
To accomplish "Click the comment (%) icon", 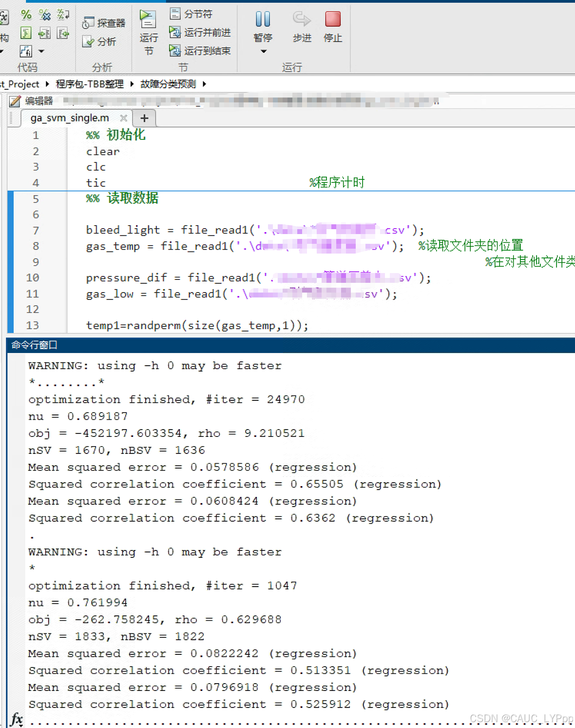I will [x=26, y=15].
